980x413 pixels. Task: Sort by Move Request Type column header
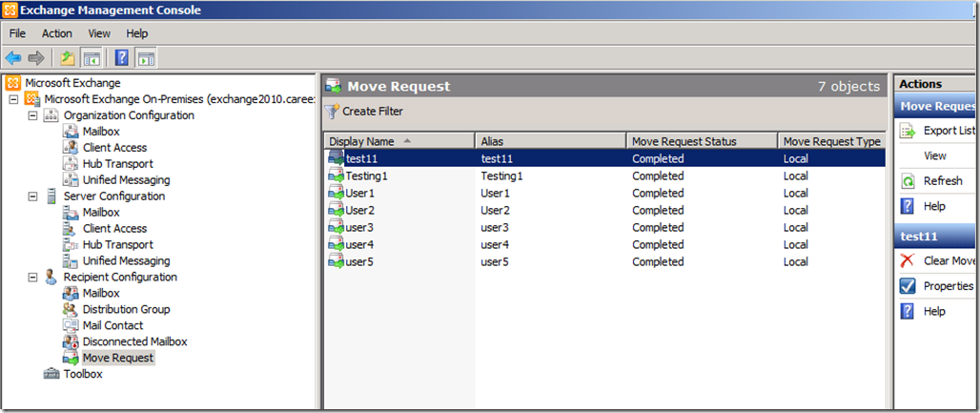click(x=832, y=141)
